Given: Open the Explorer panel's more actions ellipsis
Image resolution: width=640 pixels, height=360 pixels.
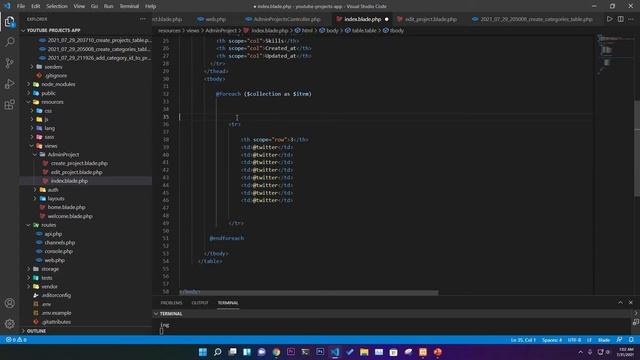Looking at the screenshot, I should pyautogui.click(x=142, y=19).
